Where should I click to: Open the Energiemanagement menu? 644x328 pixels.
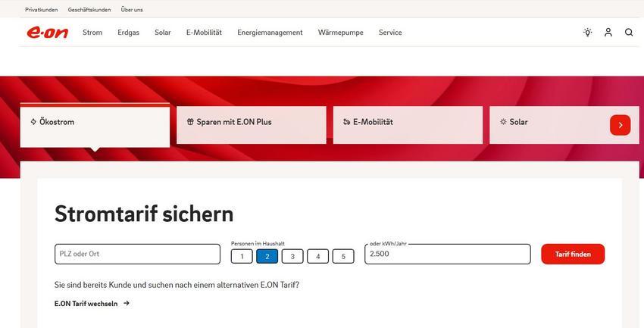[x=270, y=33]
